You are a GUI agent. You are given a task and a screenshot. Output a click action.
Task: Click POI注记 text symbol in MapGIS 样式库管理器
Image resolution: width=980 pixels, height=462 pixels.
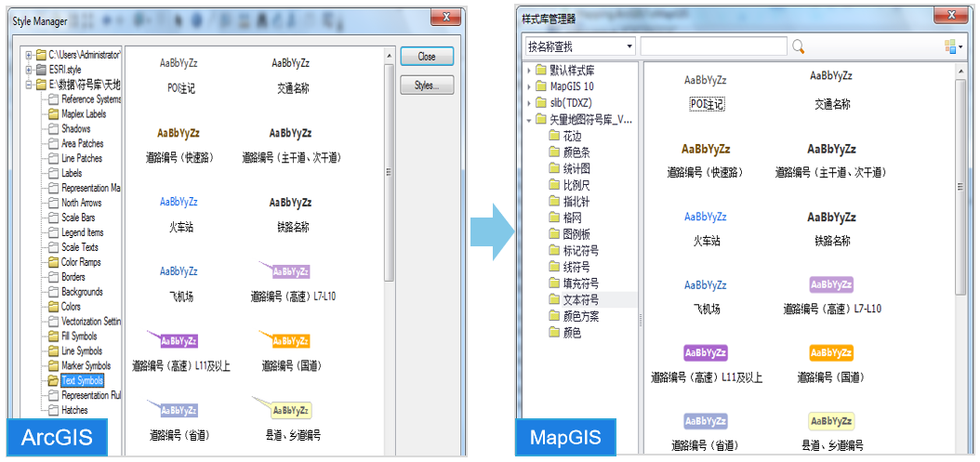(707, 91)
